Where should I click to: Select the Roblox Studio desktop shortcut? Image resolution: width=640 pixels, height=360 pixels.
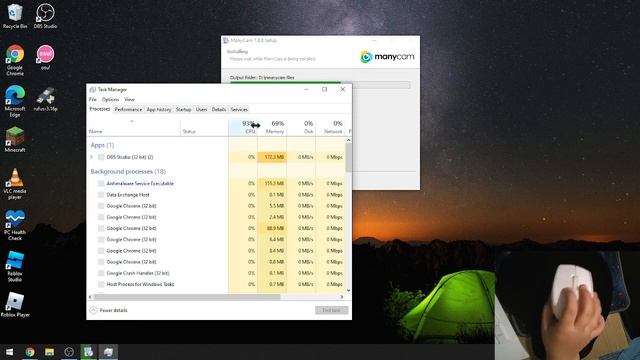coord(15,266)
